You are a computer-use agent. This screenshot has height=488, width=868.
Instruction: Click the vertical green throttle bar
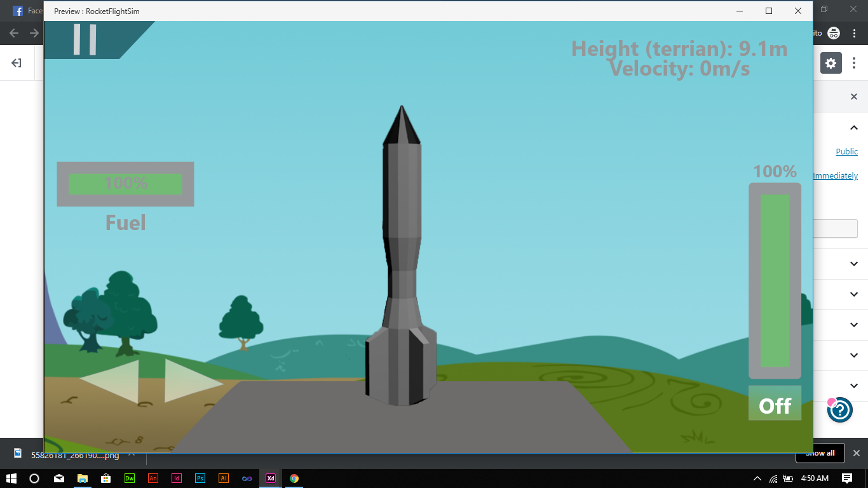775,280
